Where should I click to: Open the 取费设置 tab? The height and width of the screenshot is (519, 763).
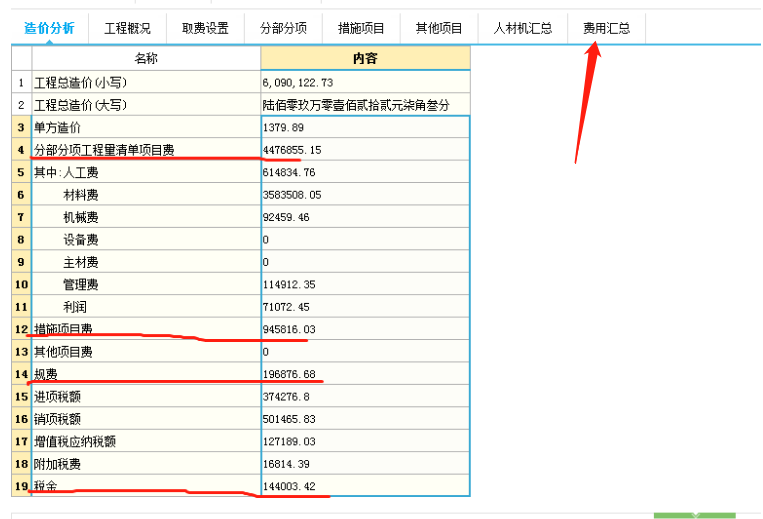tap(205, 28)
